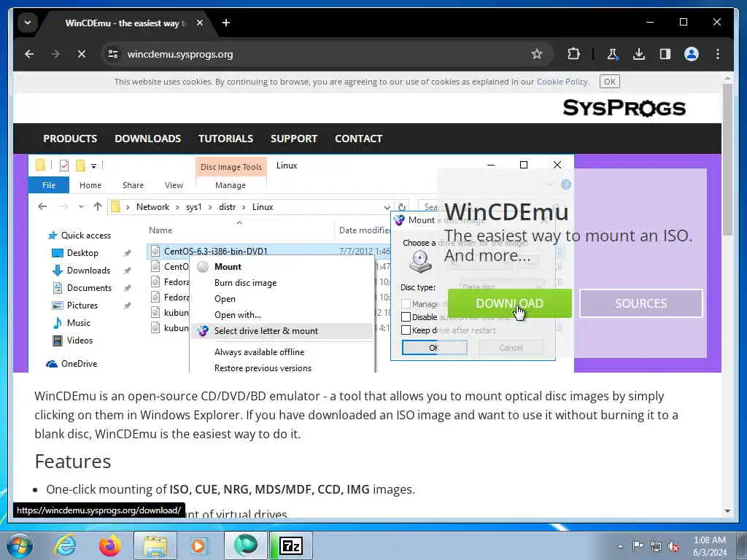Click the SysProgs logo
This screenshot has width=747, height=560.
[624, 108]
